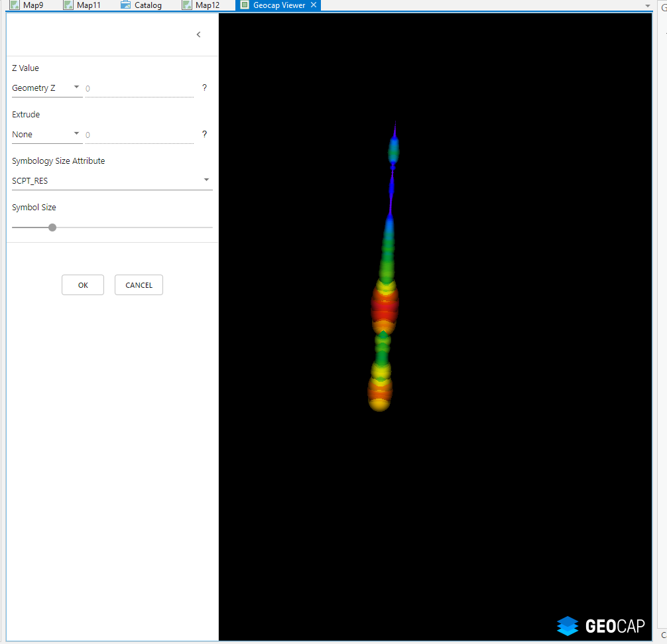Click the Map11 tab icon
Image resolution: width=667 pixels, height=644 pixels.
tap(68, 5)
